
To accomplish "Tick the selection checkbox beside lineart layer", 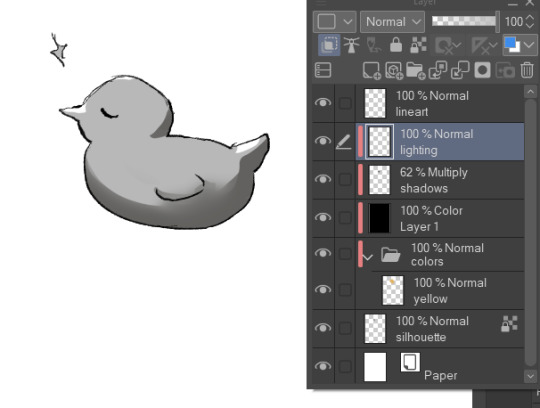I will [x=345, y=103].
